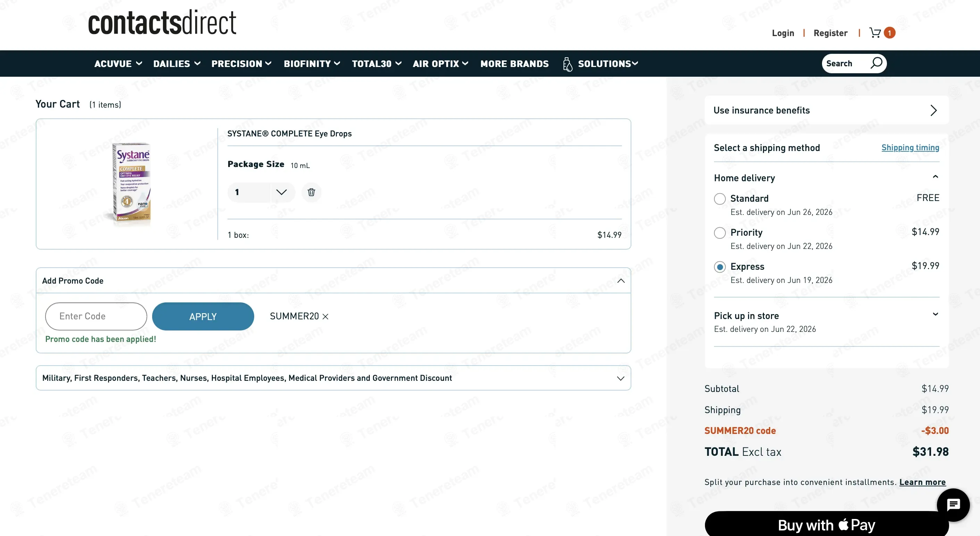The height and width of the screenshot is (536, 980).
Task: Open the ACUVUE menu
Action: 118,64
